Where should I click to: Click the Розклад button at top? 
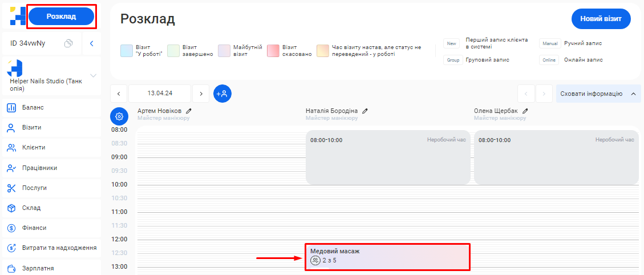tap(61, 17)
